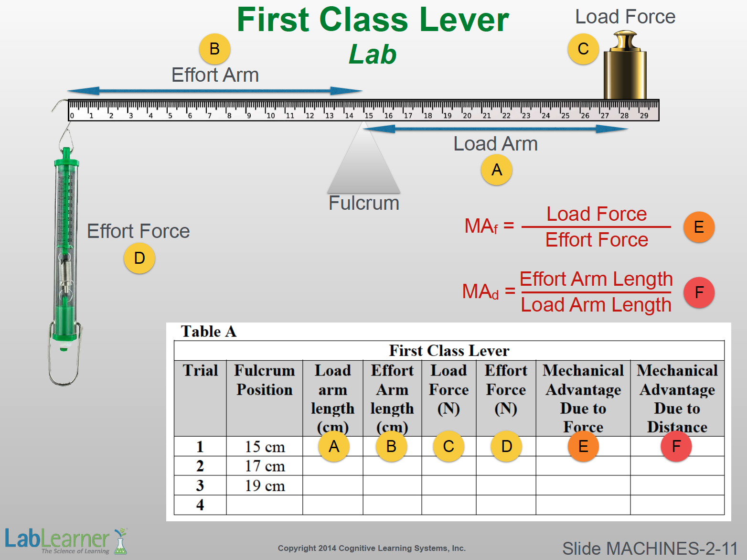Click the 'Slide MACHINES-2-11' label
This screenshot has height=560, width=747.
point(650,549)
